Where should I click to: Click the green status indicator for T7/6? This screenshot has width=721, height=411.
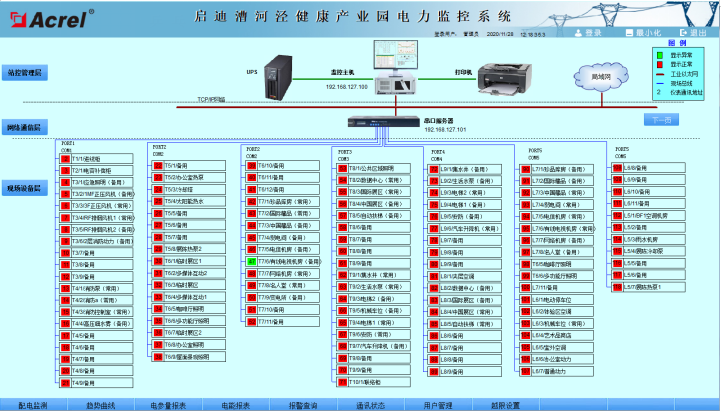(x=250, y=260)
